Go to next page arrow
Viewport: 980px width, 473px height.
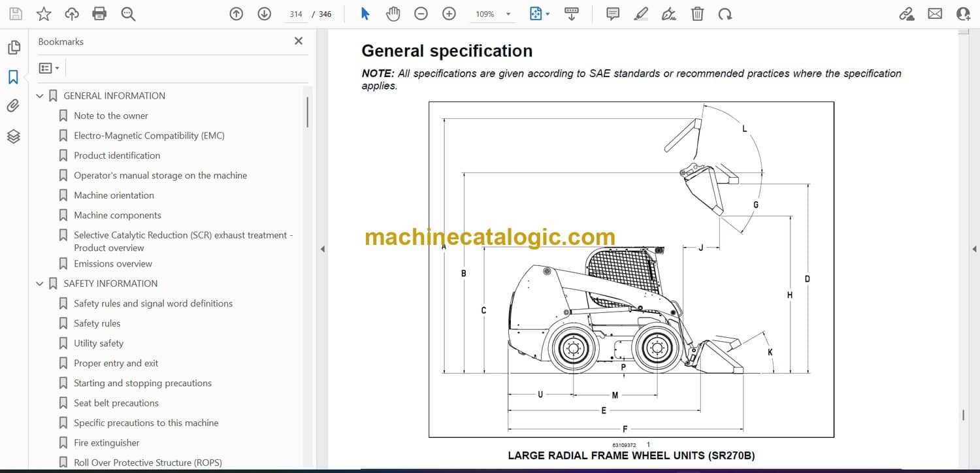[x=264, y=14]
